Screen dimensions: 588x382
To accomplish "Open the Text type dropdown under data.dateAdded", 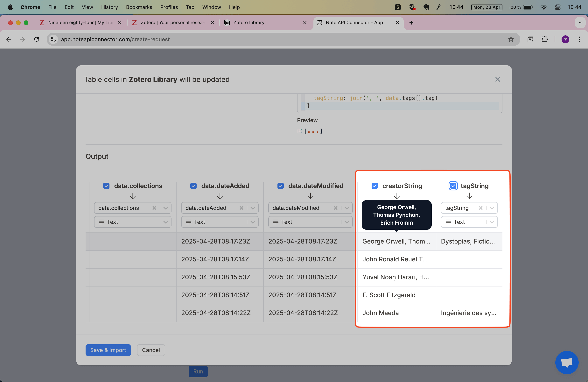I will pos(220,222).
